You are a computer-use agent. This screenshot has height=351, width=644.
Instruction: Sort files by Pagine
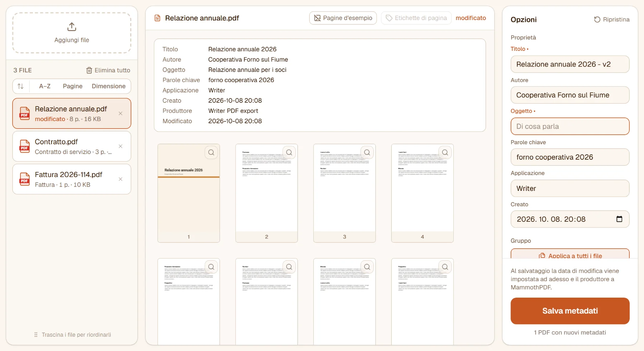click(73, 86)
